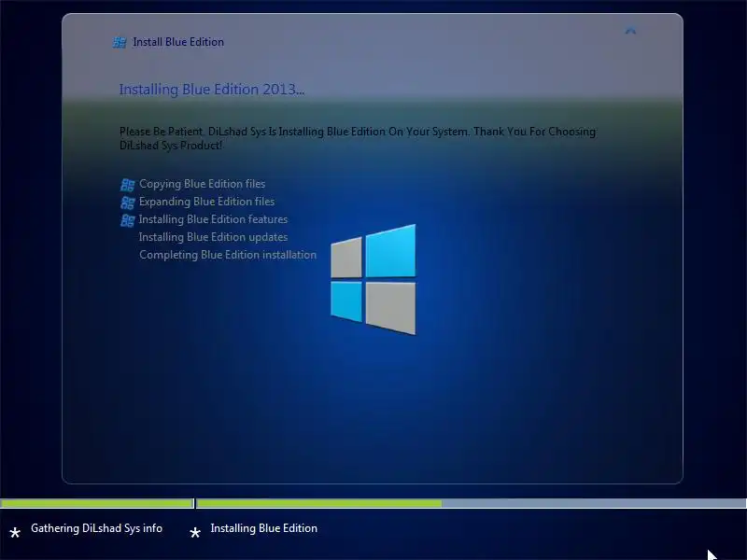Click the second partially filled progress bar
Image resolution: width=747 pixels, height=560 pixels.
pos(472,503)
